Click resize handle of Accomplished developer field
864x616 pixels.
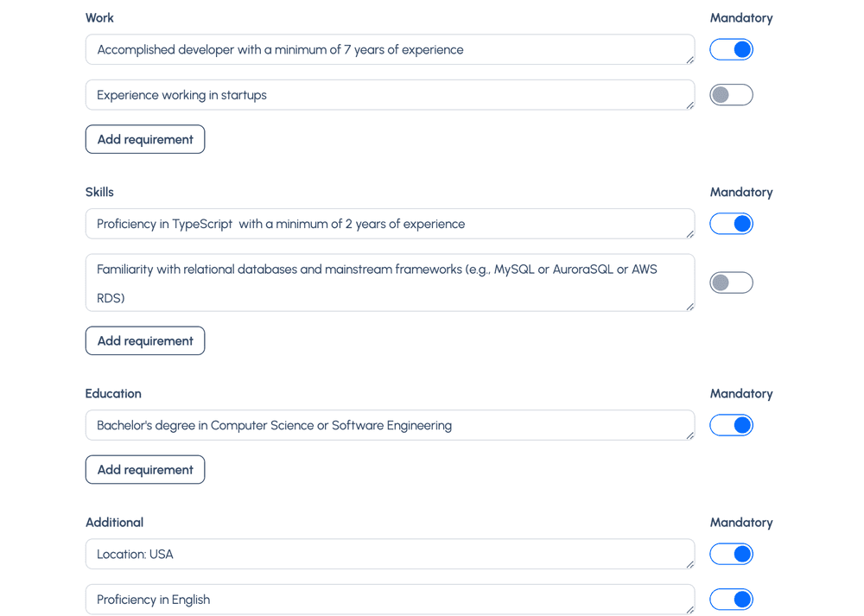[689, 60]
